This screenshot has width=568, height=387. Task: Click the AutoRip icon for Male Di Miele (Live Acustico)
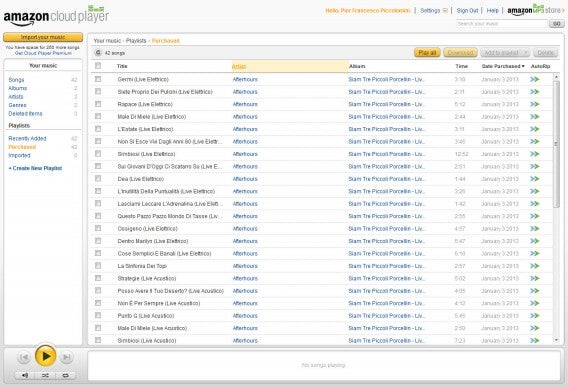tap(535, 328)
